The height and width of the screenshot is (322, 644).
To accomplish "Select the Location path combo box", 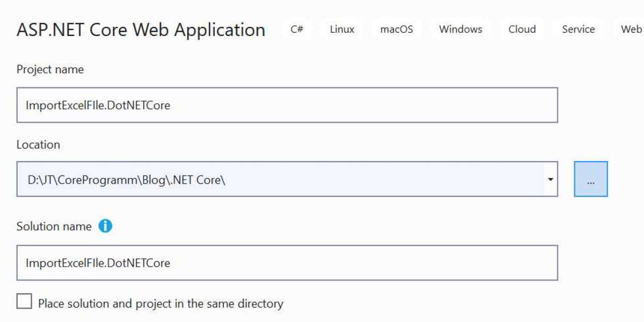I will coord(287,179).
